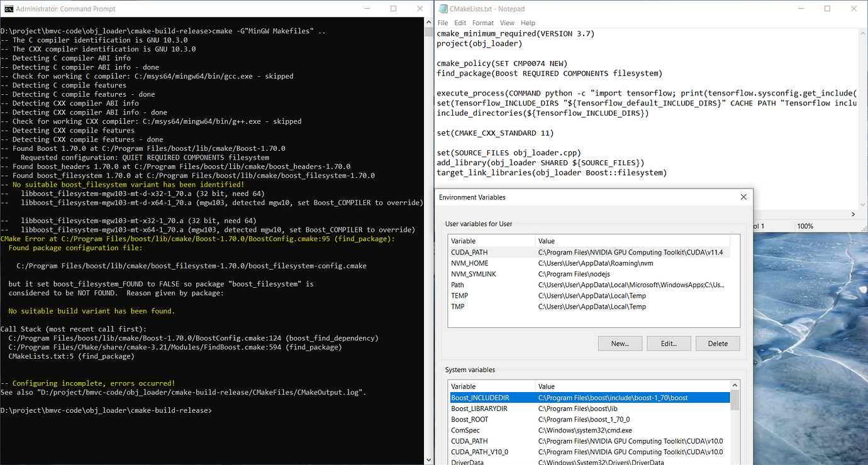Click the New... user variable button
The height and width of the screenshot is (465, 868).
coord(620,344)
